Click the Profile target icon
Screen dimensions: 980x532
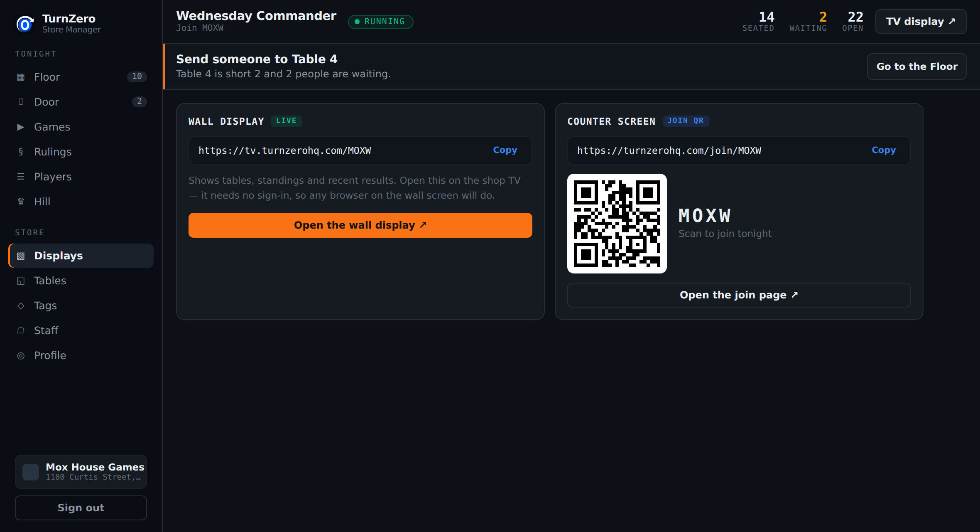pyautogui.click(x=21, y=355)
